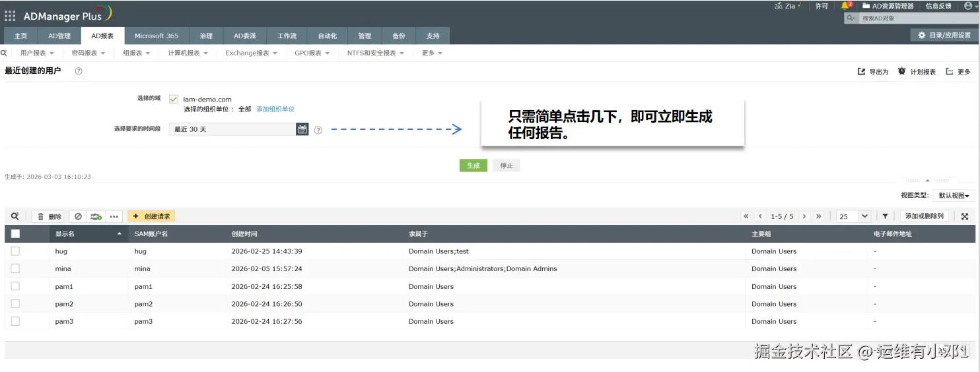Select the checkbox for row hug
This screenshot has height=372, width=980.
(x=15, y=251)
